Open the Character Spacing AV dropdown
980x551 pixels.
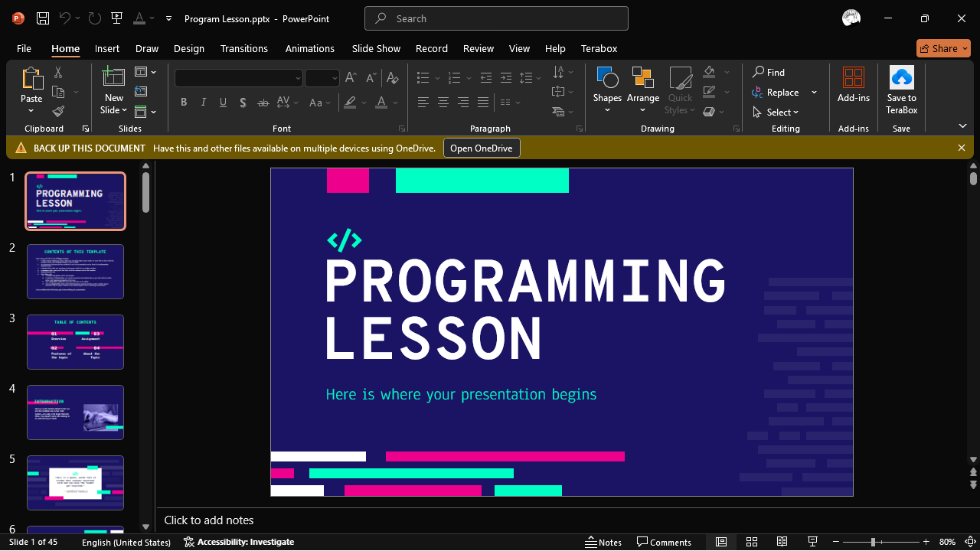coord(288,102)
